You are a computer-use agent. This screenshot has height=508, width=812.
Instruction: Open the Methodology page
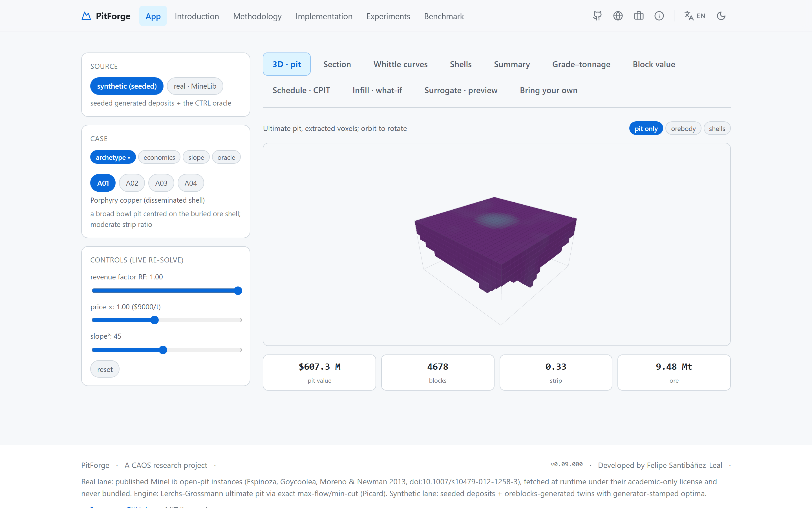(257, 16)
